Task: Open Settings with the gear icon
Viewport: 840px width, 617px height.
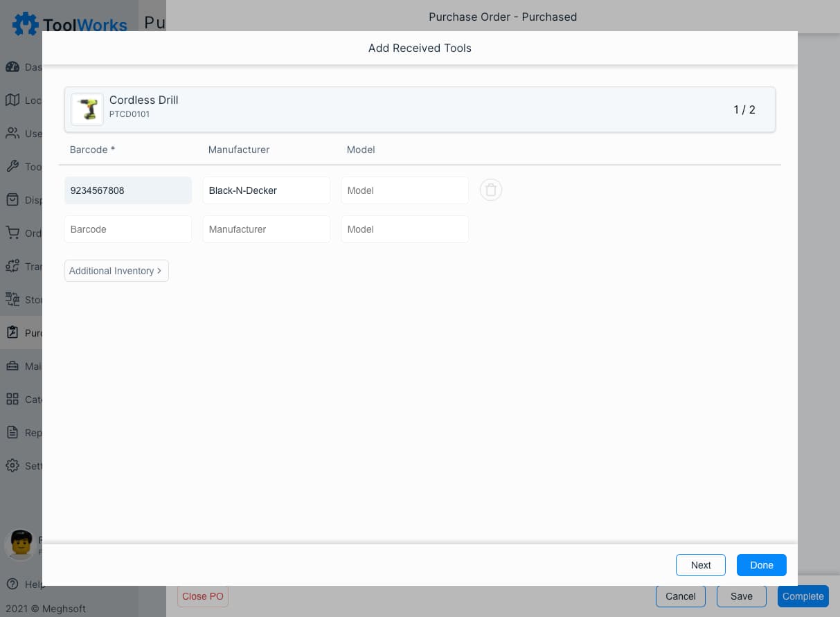Action: (x=12, y=465)
